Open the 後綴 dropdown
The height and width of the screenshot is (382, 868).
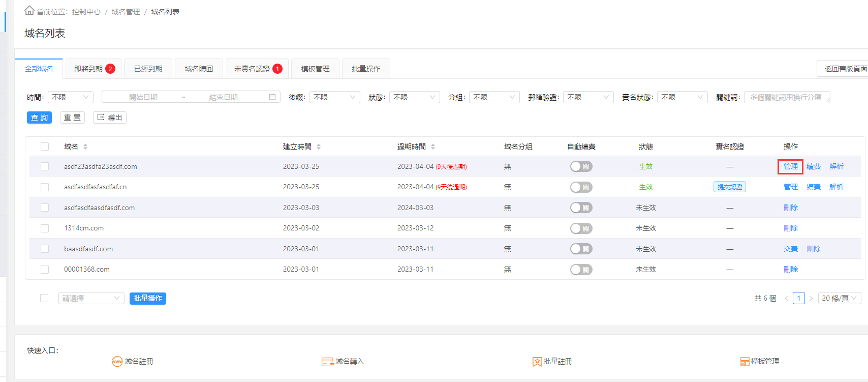335,97
